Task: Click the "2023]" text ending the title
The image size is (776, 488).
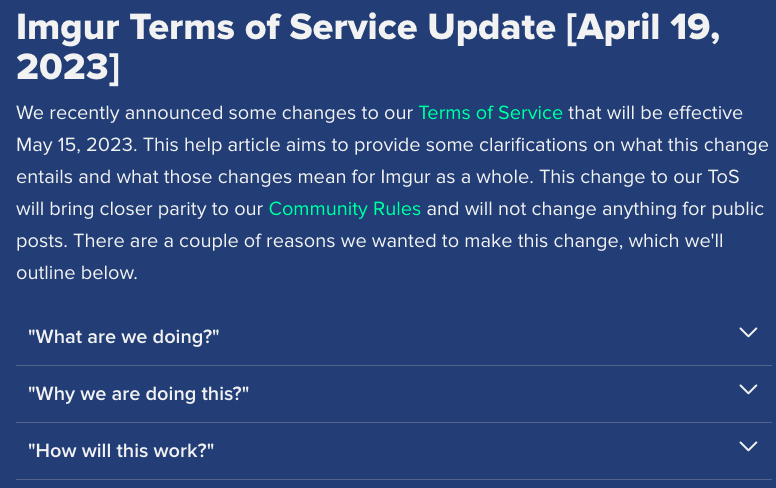Action: 67,66
